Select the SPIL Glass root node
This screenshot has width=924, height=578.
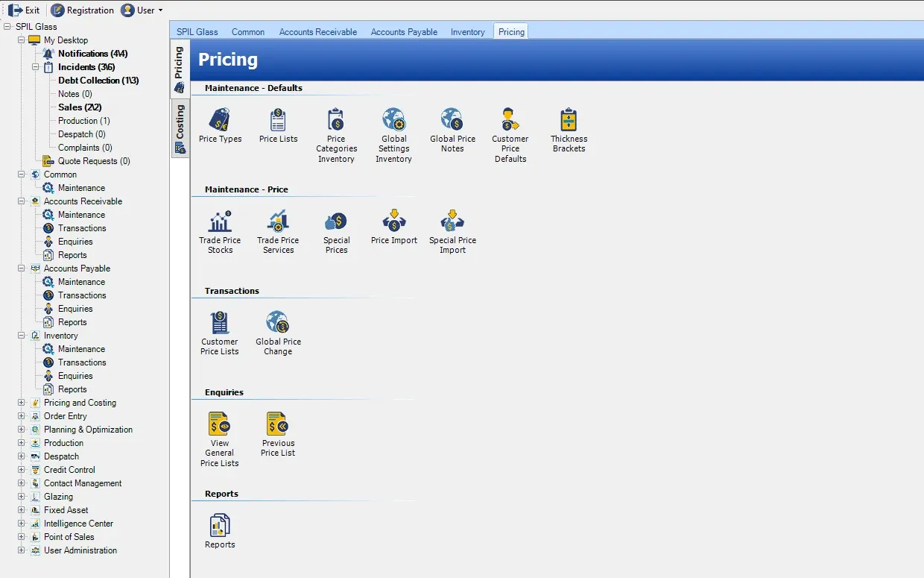tap(36, 27)
